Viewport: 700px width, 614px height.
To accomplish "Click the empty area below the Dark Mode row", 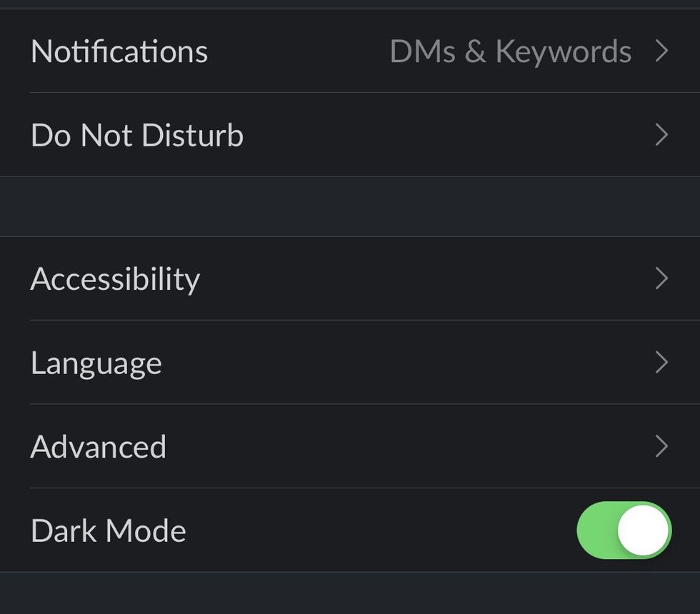I will [350, 593].
